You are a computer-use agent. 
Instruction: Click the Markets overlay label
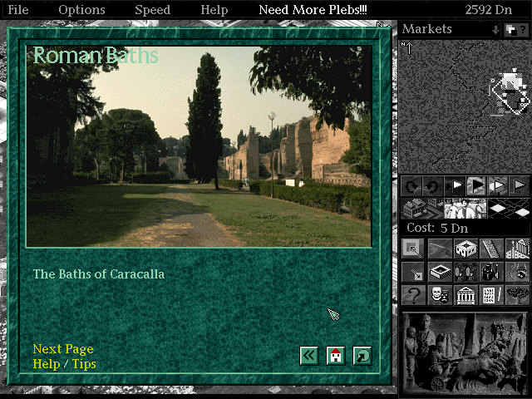(426, 29)
